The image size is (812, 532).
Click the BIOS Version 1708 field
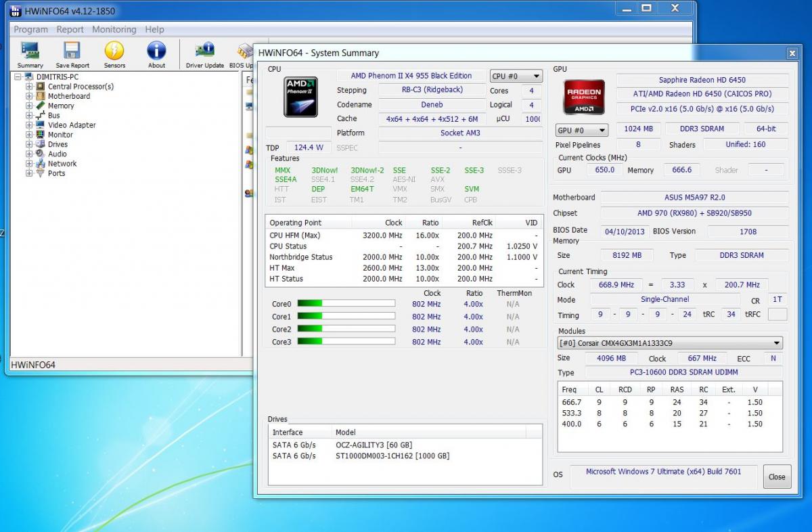(748, 231)
